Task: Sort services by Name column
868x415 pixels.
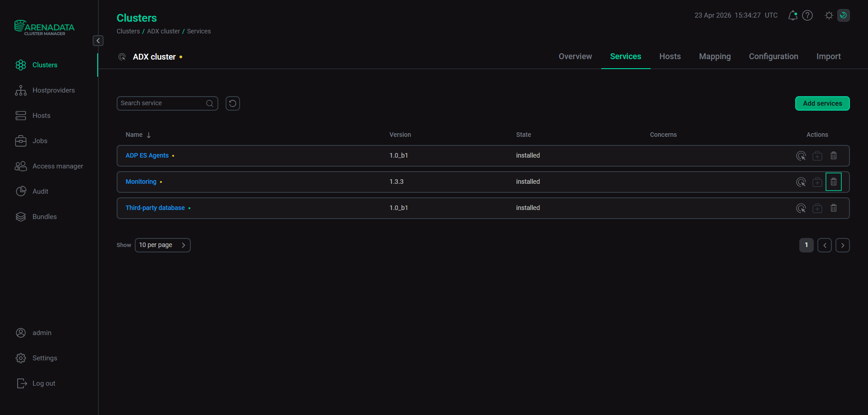Action: coord(138,135)
